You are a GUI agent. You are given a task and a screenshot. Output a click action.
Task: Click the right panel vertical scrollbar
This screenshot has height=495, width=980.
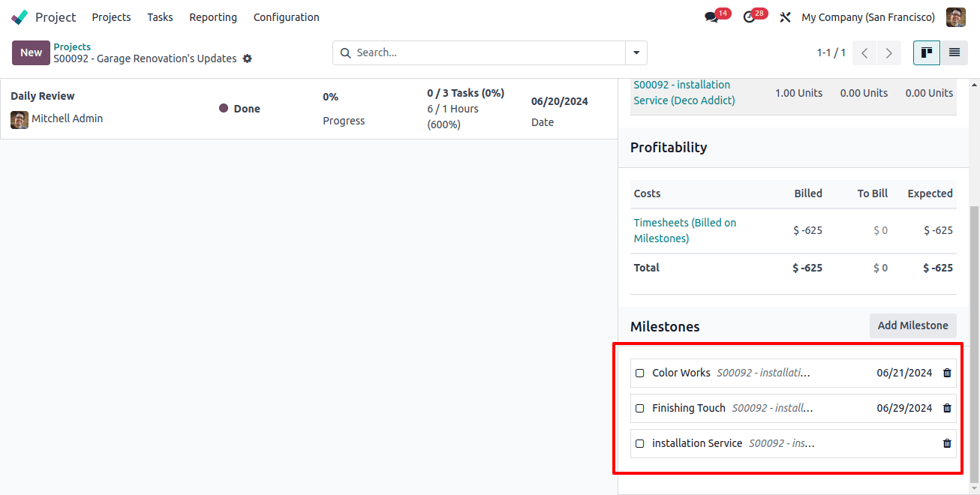(974, 345)
